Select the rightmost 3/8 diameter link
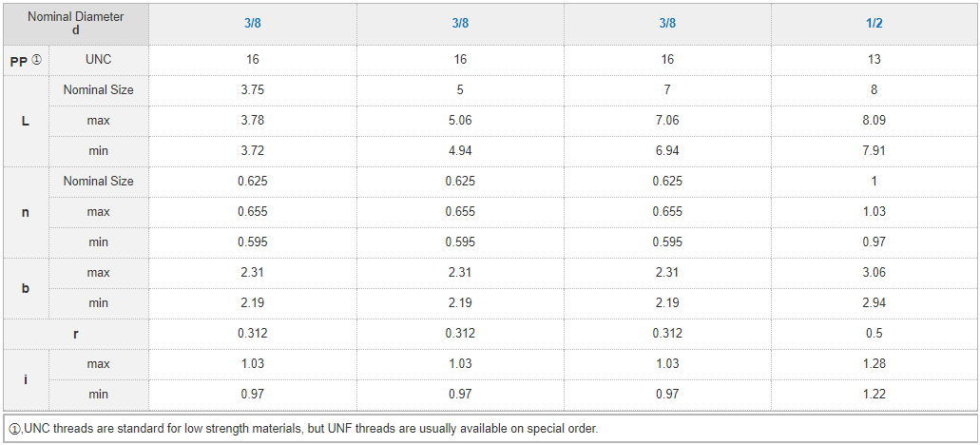Image resolution: width=980 pixels, height=445 pixels. tap(667, 24)
